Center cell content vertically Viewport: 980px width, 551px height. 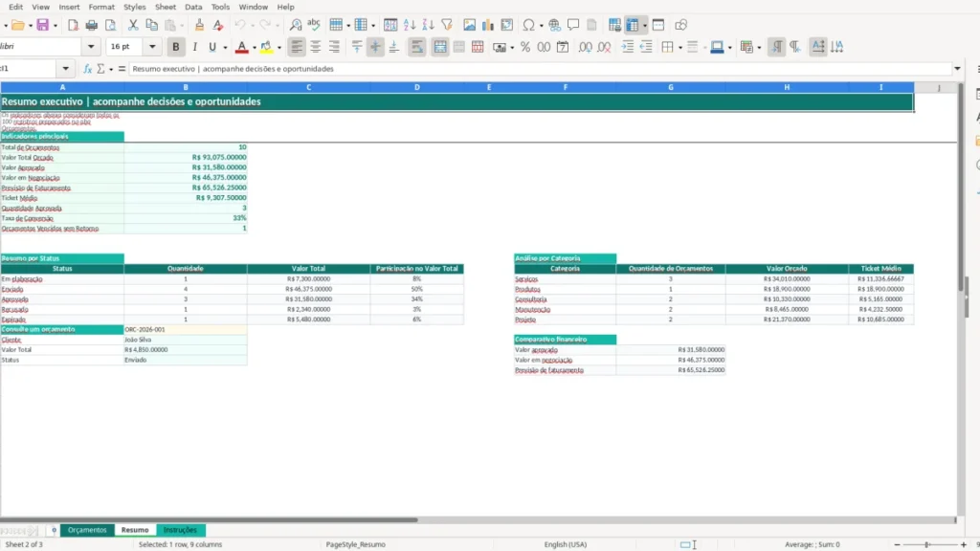(x=375, y=47)
